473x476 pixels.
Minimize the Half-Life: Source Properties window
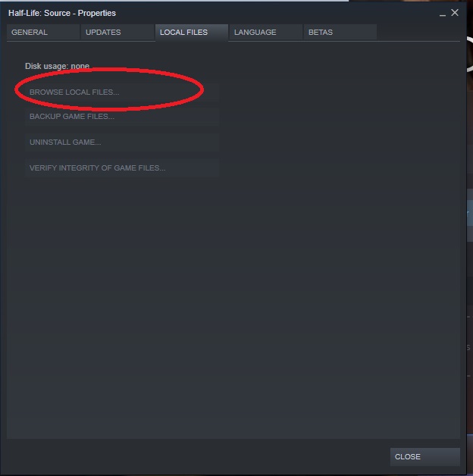click(x=443, y=14)
